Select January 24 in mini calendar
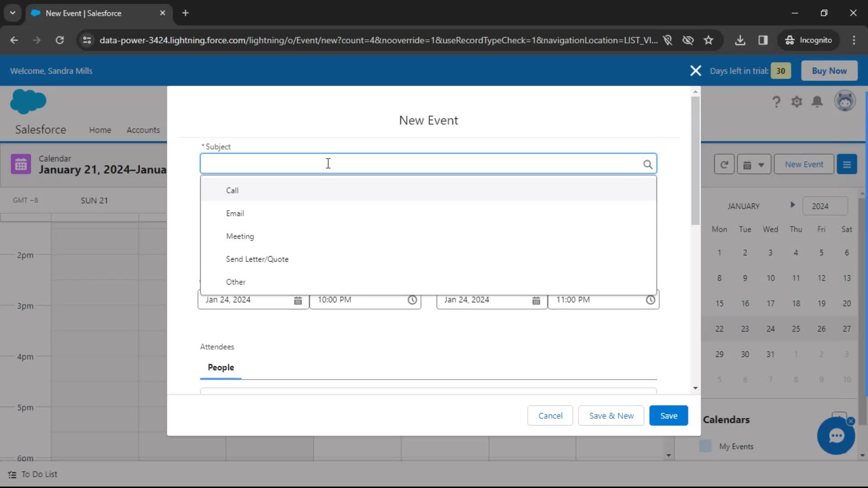The width and height of the screenshot is (868, 488). [770, 329]
